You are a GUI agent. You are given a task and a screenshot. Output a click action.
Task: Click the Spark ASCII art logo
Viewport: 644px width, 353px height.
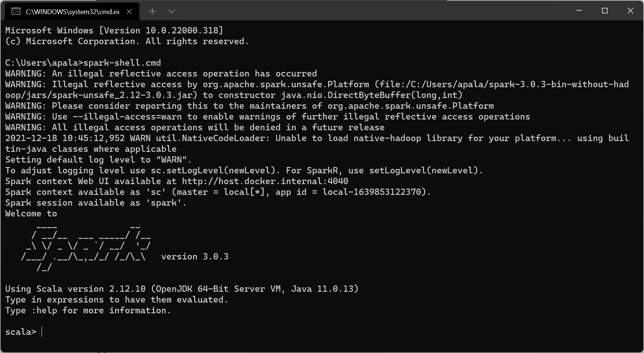pyautogui.click(x=85, y=247)
